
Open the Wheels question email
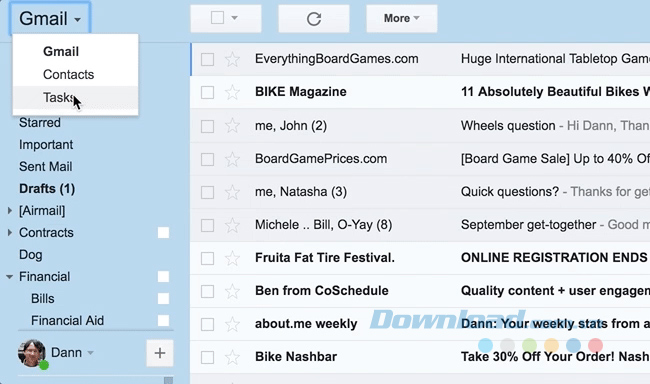(508, 126)
